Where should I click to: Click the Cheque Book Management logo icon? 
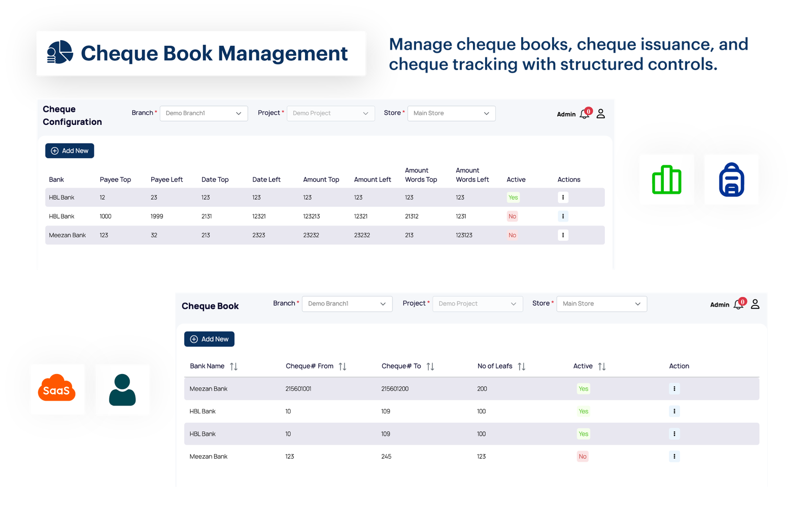(59, 53)
